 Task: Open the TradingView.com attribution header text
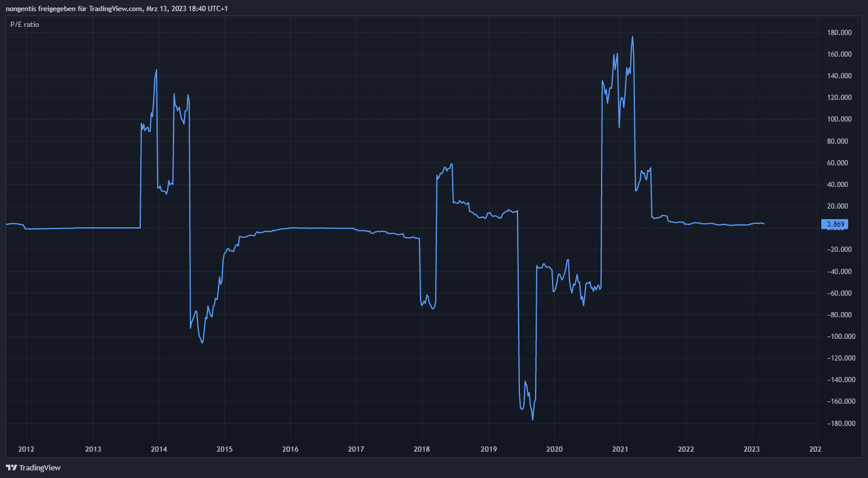(116, 9)
